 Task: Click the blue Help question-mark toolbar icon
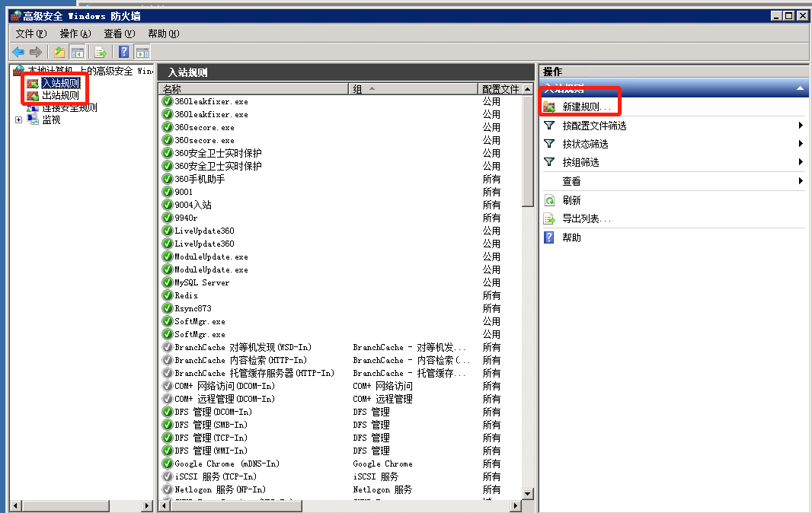pyautogui.click(x=123, y=51)
